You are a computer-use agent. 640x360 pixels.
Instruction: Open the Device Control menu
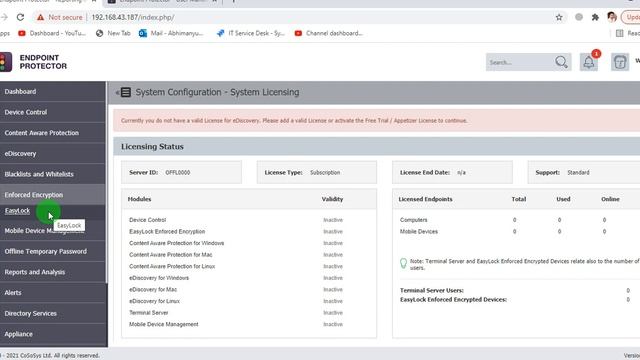53,112
